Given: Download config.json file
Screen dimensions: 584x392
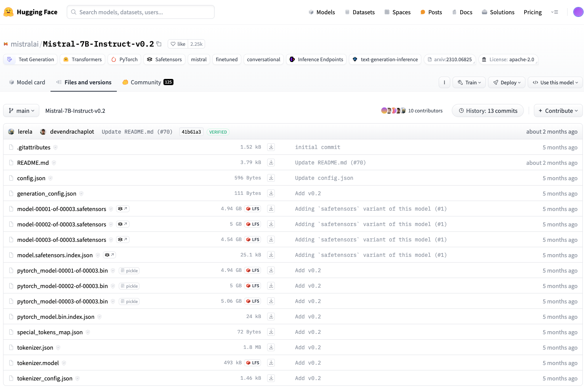Looking at the screenshot, I should pos(271,178).
